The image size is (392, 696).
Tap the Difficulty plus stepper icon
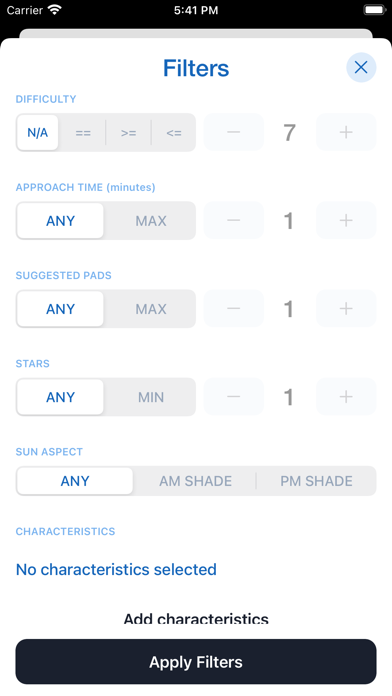[346, 132]
